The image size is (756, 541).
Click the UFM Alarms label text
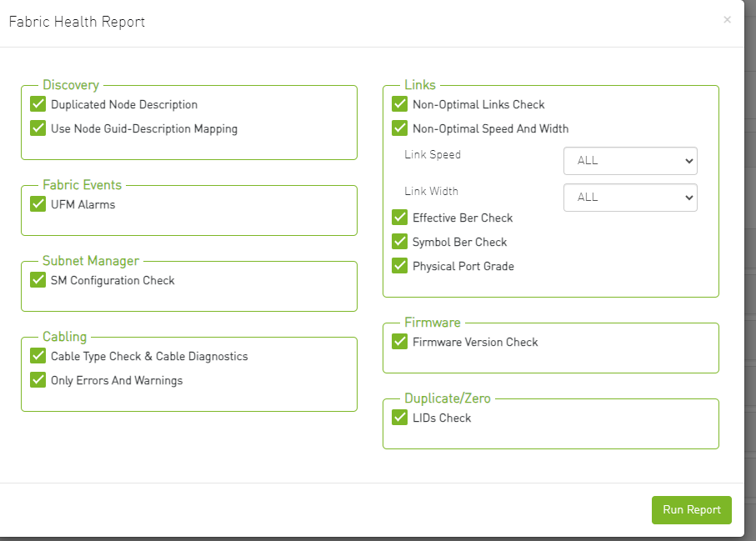83,205
